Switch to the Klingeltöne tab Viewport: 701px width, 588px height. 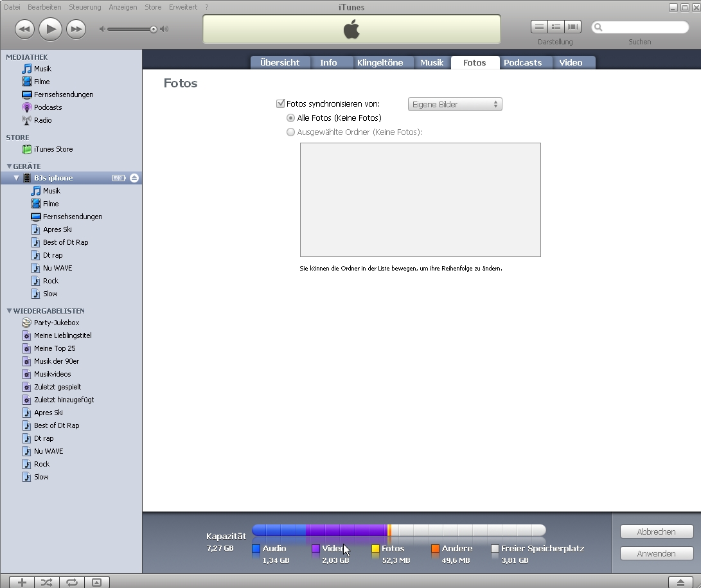point(380,62)
